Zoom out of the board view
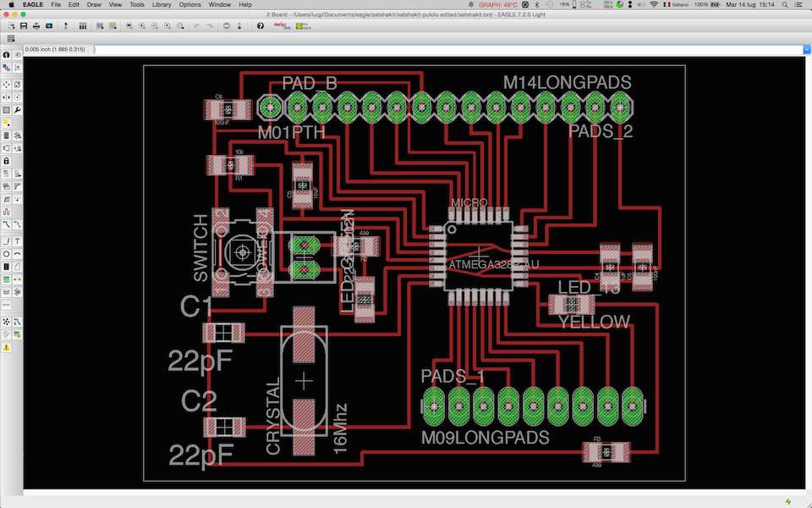 pos(154,26)
